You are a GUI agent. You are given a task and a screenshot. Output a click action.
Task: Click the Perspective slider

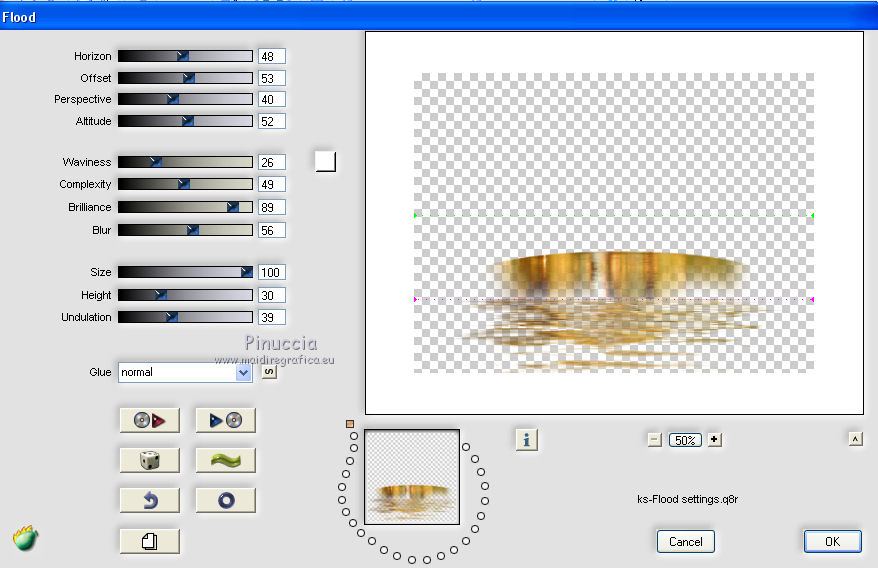click(185, 99)
